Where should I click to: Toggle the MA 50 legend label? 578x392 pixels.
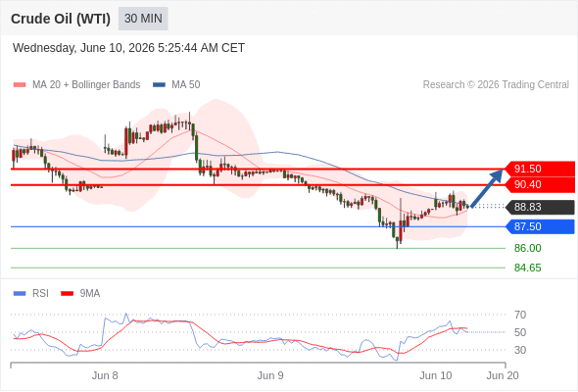(186, 85)
